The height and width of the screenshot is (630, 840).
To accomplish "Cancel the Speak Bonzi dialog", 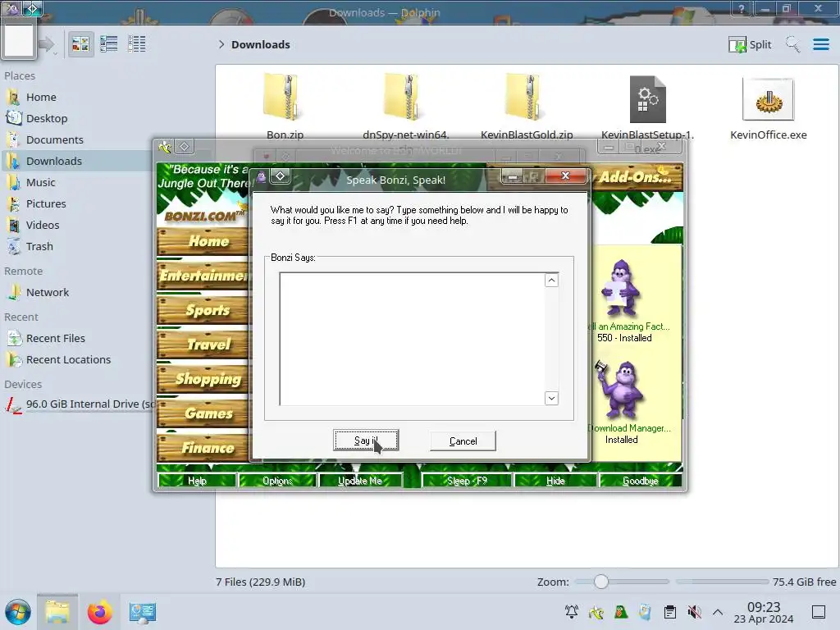I will tap(463, 441).
